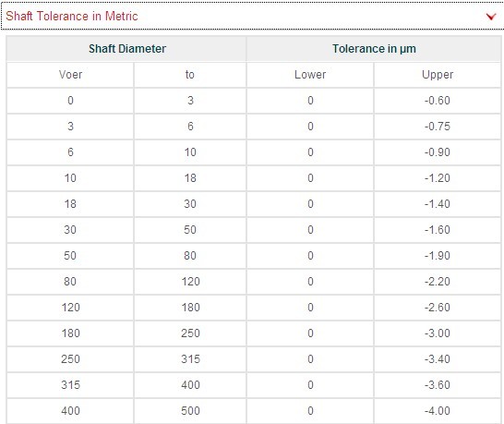Select the -0.75 upper tolerance cell

click(x=438, y=127)
